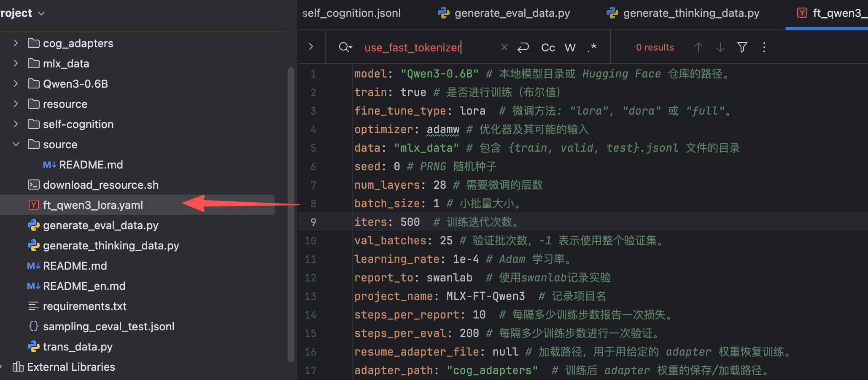The image size is (868, 380).
Task: Open search history via magnifier icon
Action: point(345,47)
